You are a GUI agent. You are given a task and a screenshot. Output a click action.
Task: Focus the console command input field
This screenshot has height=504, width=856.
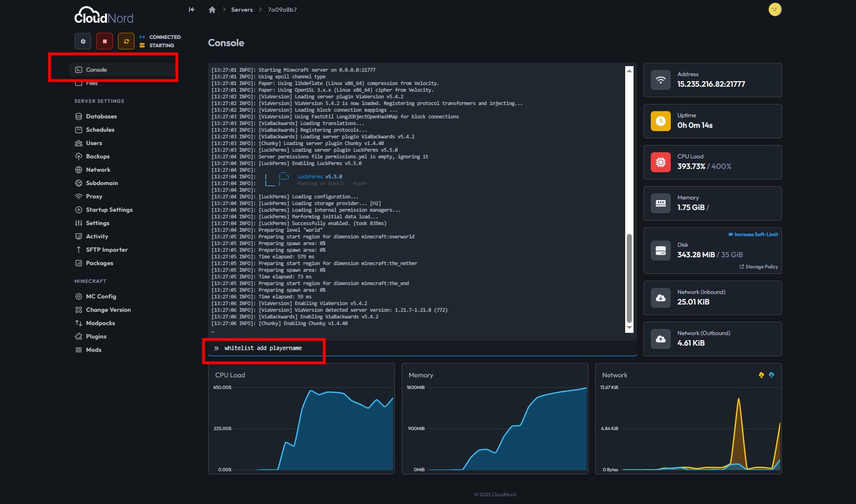pyautogui.click(x=423, y=348)
